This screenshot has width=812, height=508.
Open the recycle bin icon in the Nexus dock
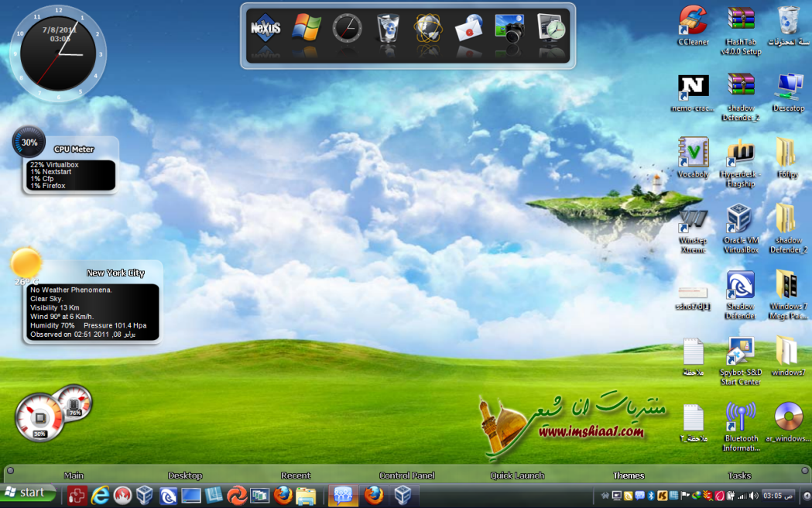point(387,28)
